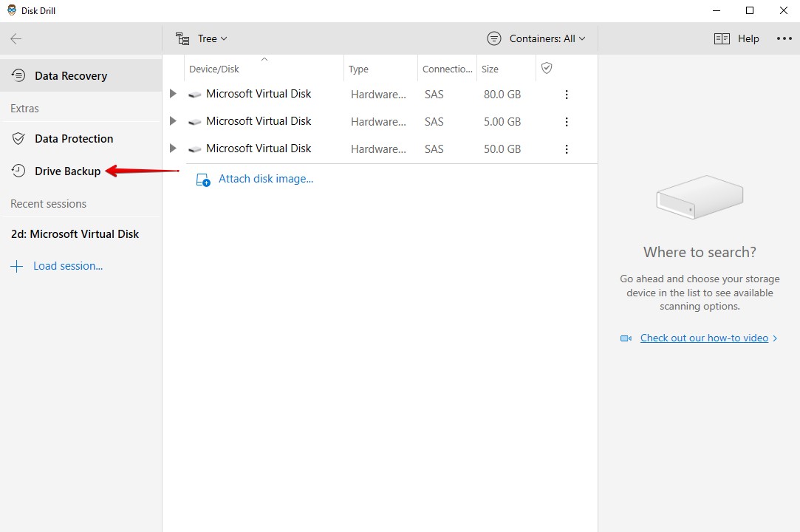Minimize the Disk Drill window

(717, 10)
